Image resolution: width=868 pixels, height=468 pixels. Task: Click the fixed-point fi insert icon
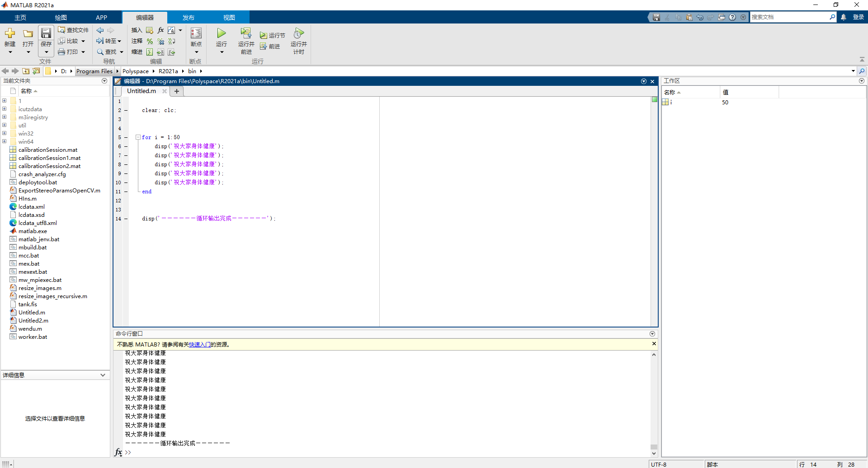tap(171, 30)
